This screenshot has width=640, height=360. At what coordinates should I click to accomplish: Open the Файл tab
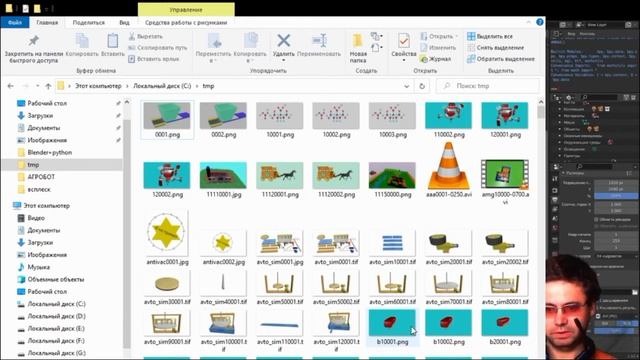pyautogui.click(x=15, y=22)
